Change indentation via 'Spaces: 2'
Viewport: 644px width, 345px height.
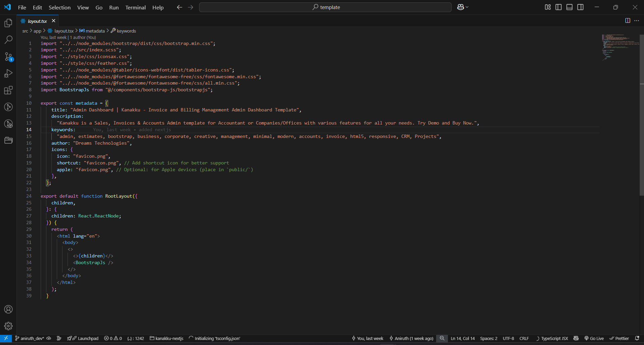click(x=489, y=338)
